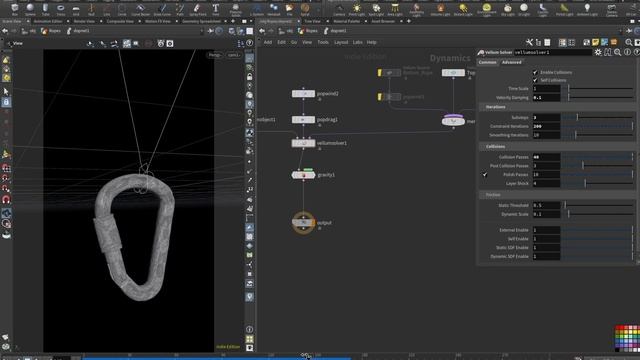The width and height of the screenshot is (640, 360).
Task: Open parameter gear menu for Vellum Solver
Action: point(598,52)
